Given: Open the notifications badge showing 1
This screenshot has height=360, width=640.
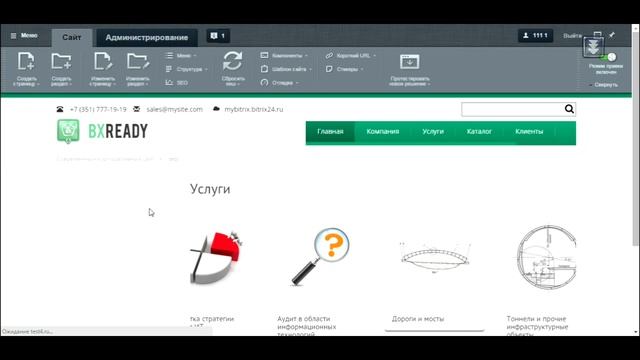Looking at the screenshot, I should point(218,36).
